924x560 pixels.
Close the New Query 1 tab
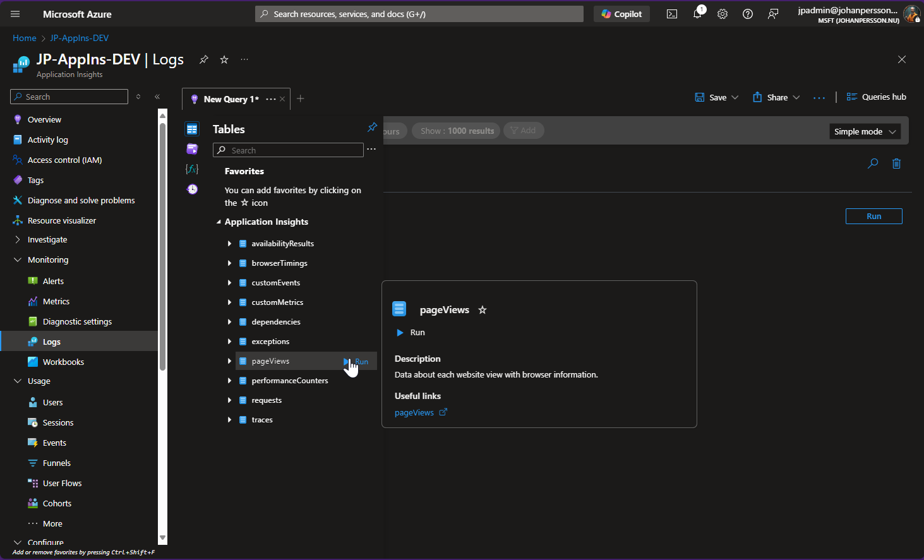[282, 99]
